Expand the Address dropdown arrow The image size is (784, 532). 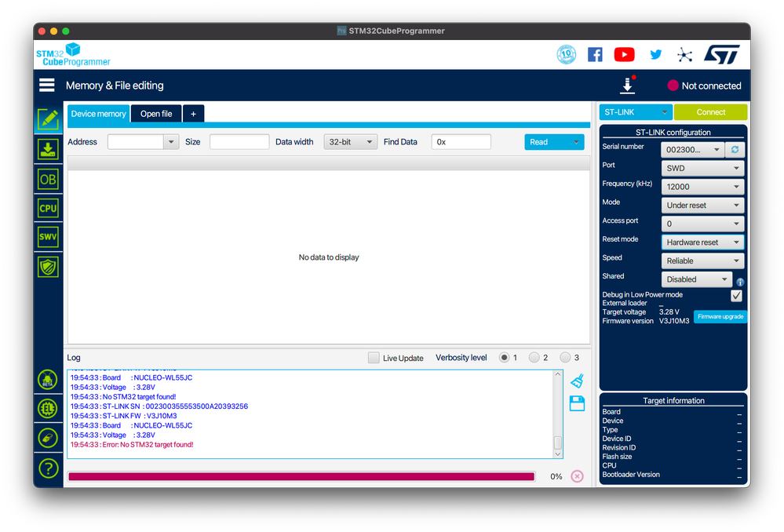pyautogui.click(x=171, y=142)
